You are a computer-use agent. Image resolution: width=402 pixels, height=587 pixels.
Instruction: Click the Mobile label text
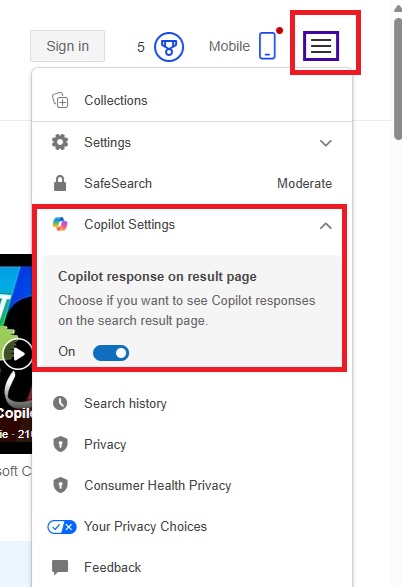click(x=229, y=46)
